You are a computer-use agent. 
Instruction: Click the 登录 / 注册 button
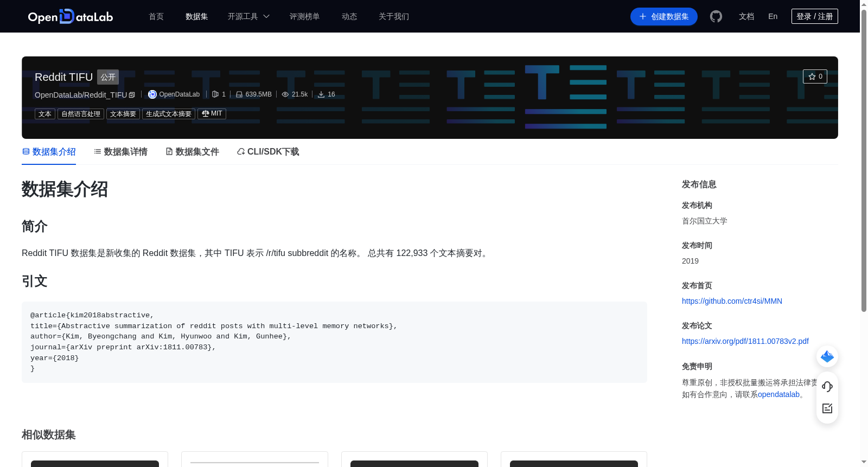(x=815, y=16)
